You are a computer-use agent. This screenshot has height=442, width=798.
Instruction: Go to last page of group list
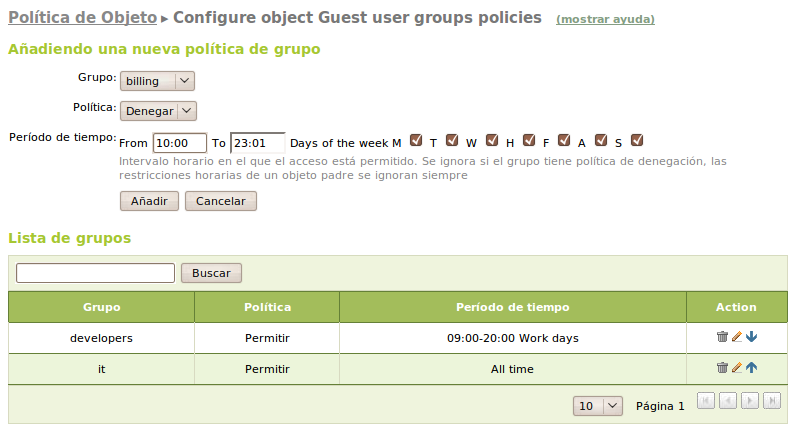coord(771,401)
